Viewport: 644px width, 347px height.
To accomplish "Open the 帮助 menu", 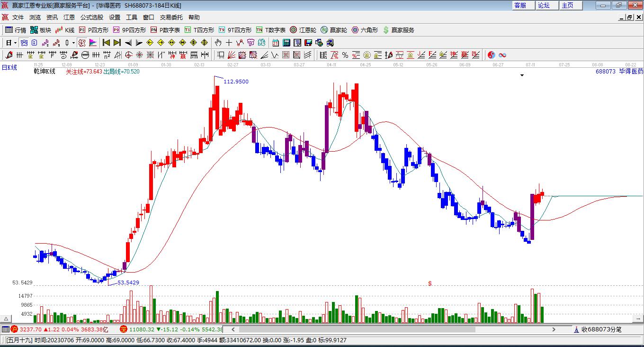I will pyautogui.click(x=194, y=18).
